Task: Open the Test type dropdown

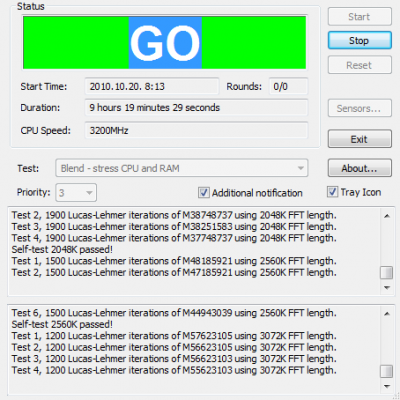Action: pos(182,168)
